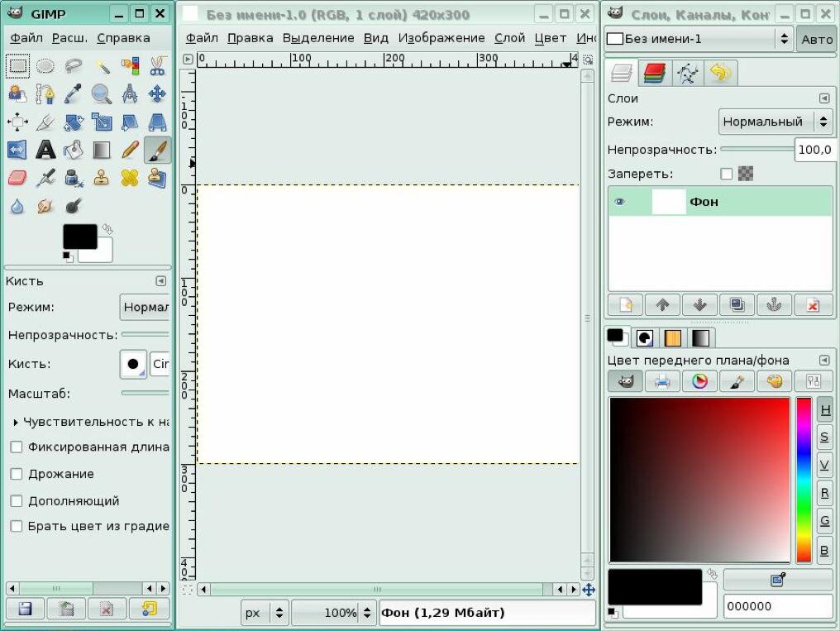
Task: Open the layer Режим Нормальный dropdown
Action: [776, 122]
